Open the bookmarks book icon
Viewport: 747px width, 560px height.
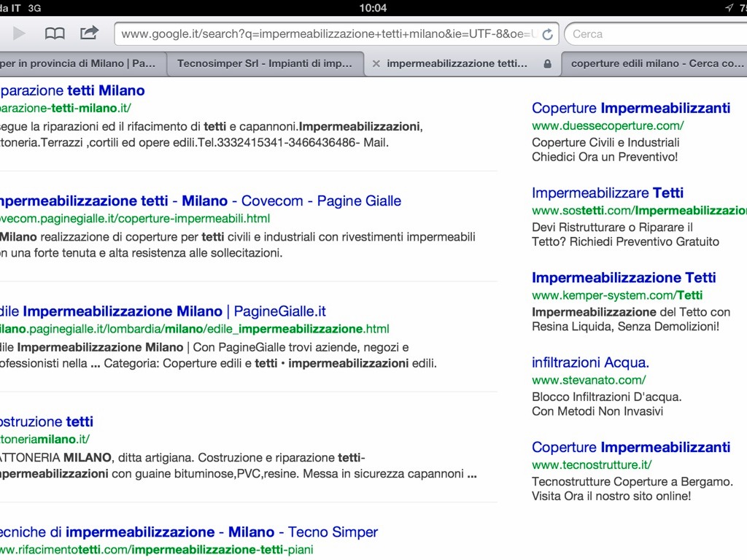tap(55, 34)
